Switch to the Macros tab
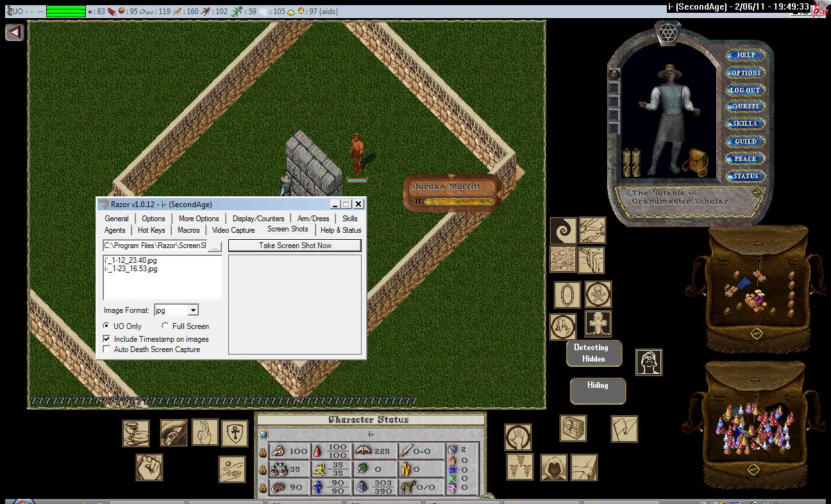 coord(189,230)
